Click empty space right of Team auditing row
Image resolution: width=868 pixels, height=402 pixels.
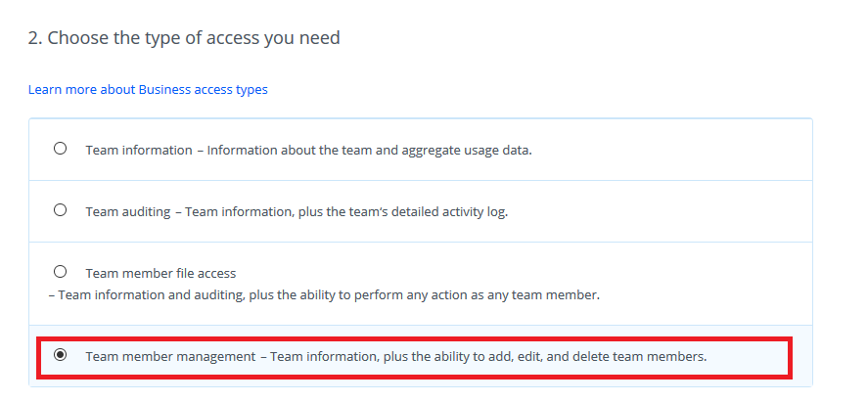[x=665, y=211]
